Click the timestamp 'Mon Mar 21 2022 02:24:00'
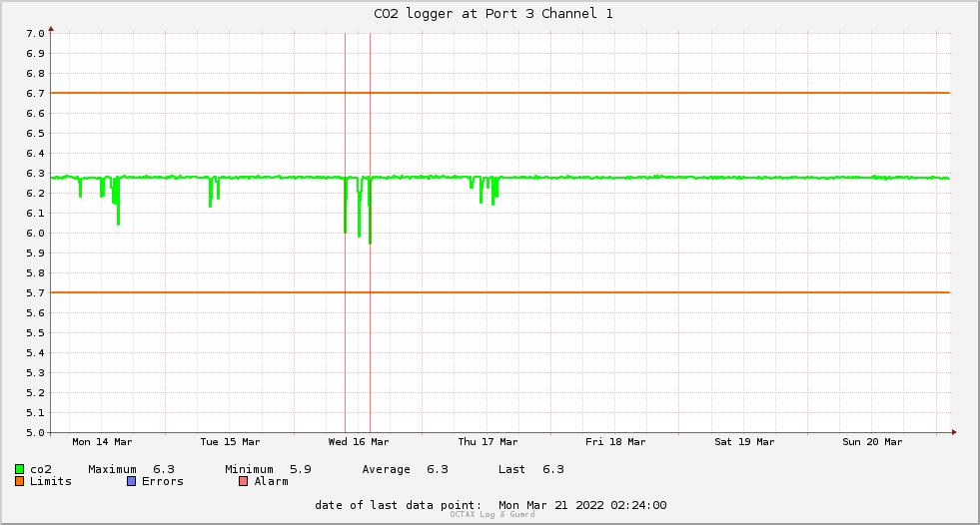The height and width of the screenshot is (525, 980). click(x=582, y=505)
